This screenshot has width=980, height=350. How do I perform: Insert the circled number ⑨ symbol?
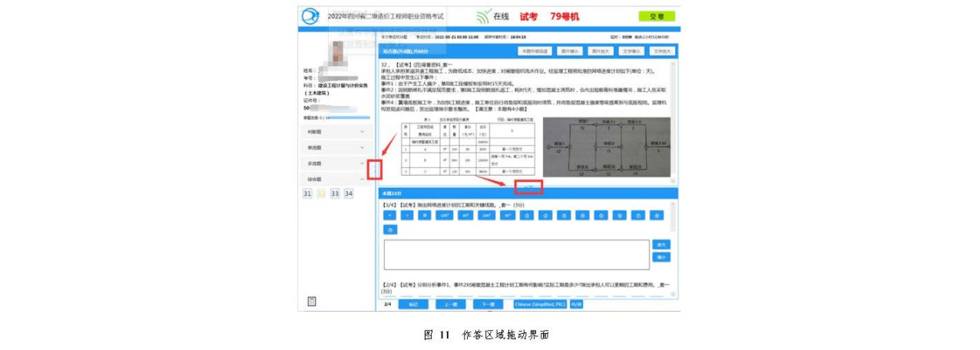(x=390, y=229)
